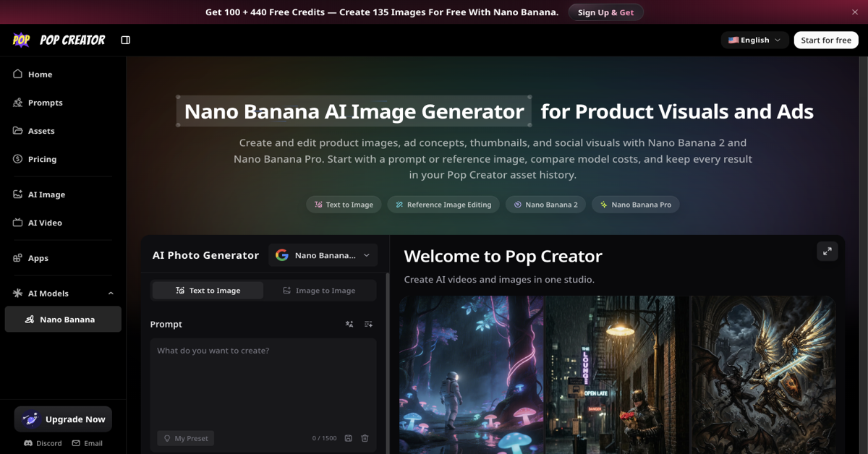Viewport: 868px width, 454px height.
Task: Open the Assets page
Action: [x=63, y=131]
